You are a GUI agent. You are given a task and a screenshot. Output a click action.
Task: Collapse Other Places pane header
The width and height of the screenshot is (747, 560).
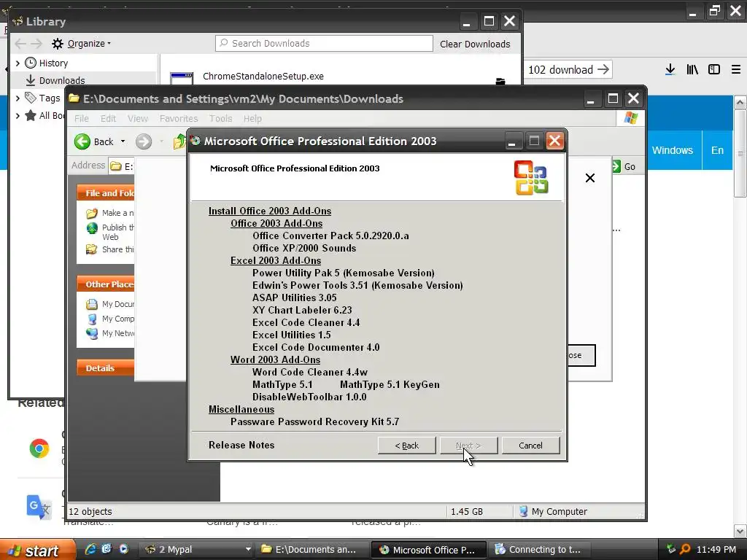click(x=106, y=284)
